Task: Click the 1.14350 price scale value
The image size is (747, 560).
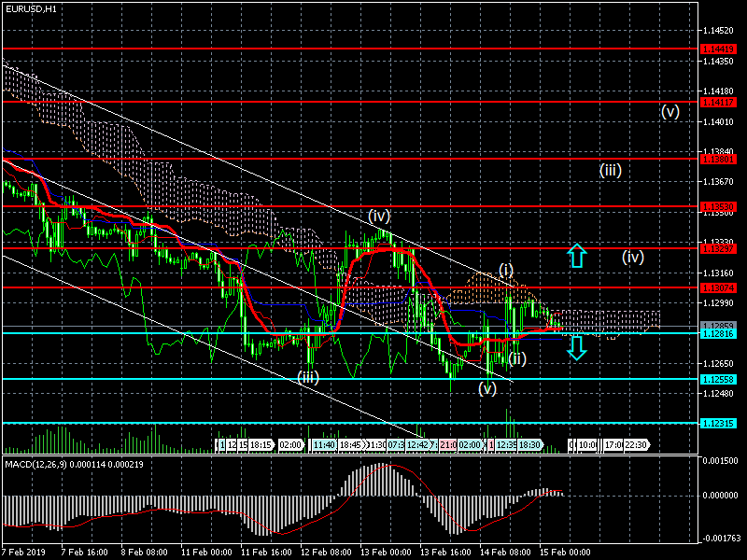Action: [x=718, y=62]
